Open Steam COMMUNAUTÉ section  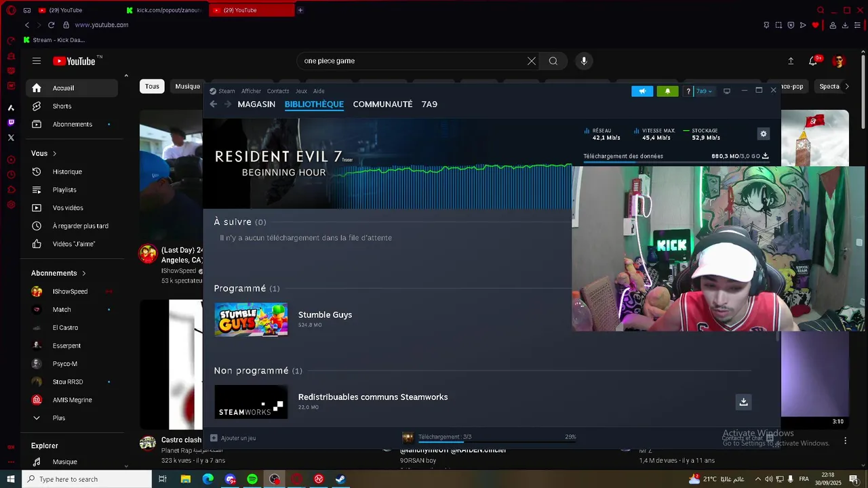tap(382, 104)
